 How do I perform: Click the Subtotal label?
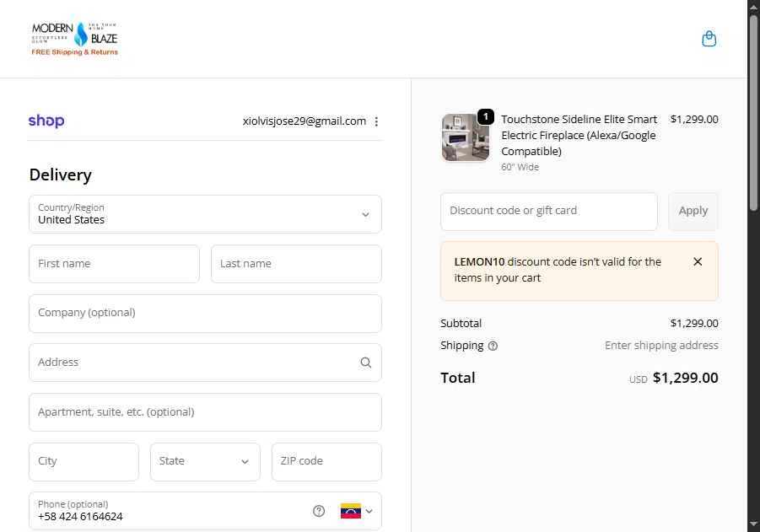[x=461, y=323]
